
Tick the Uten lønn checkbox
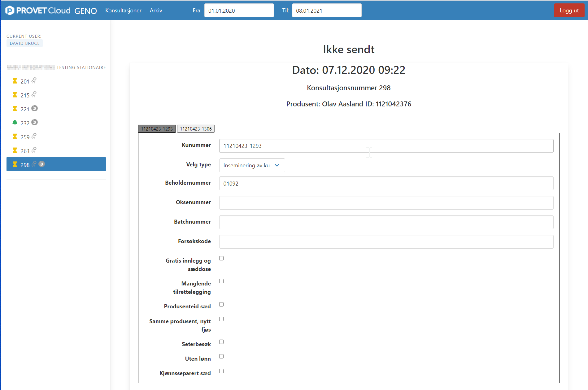[221, 356]
